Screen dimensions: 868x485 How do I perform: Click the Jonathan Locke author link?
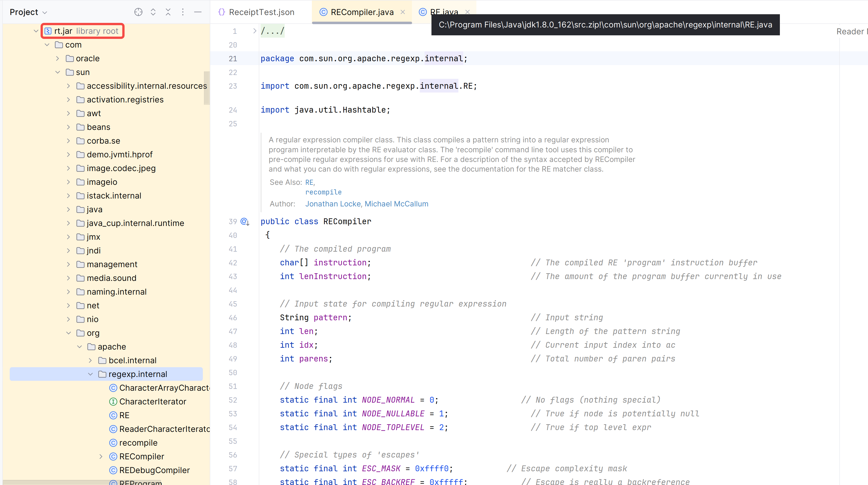(332, 204)
